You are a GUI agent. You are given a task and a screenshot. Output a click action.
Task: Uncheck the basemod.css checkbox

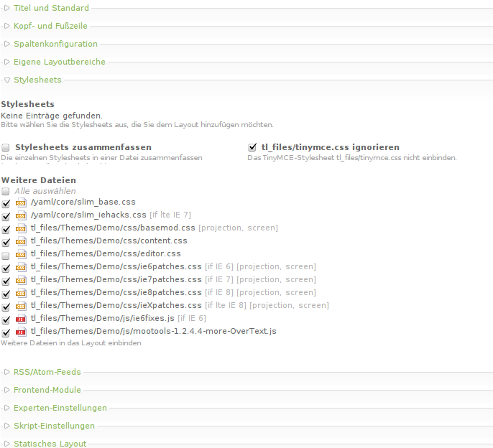pyautogui.click(x=6, y=229)
